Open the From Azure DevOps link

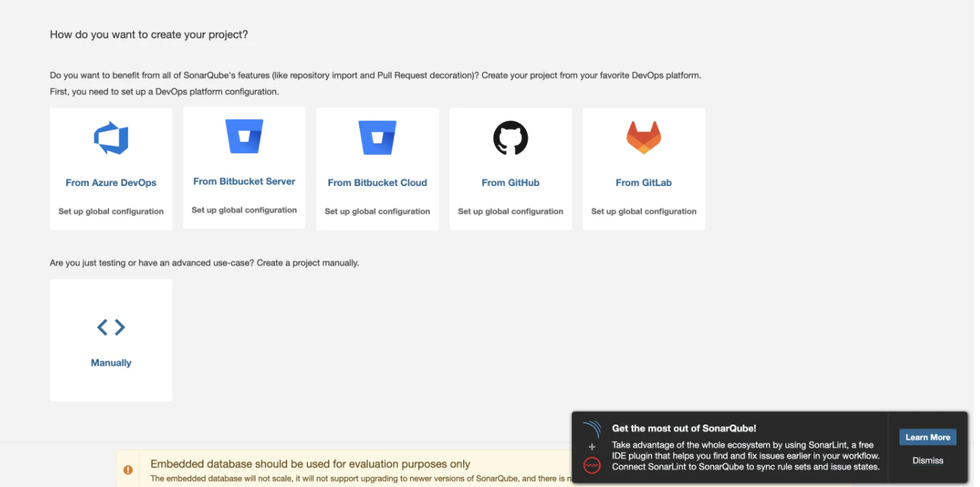[111, 182]
